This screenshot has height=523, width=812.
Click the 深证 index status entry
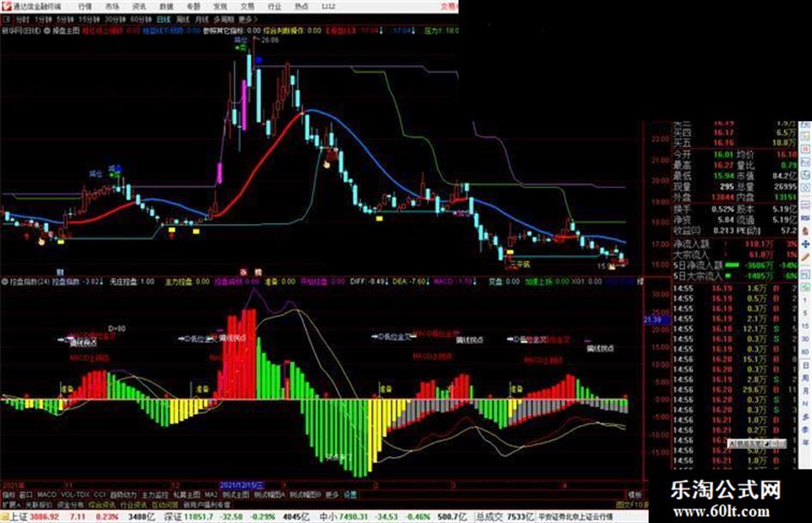coord(236,517)
